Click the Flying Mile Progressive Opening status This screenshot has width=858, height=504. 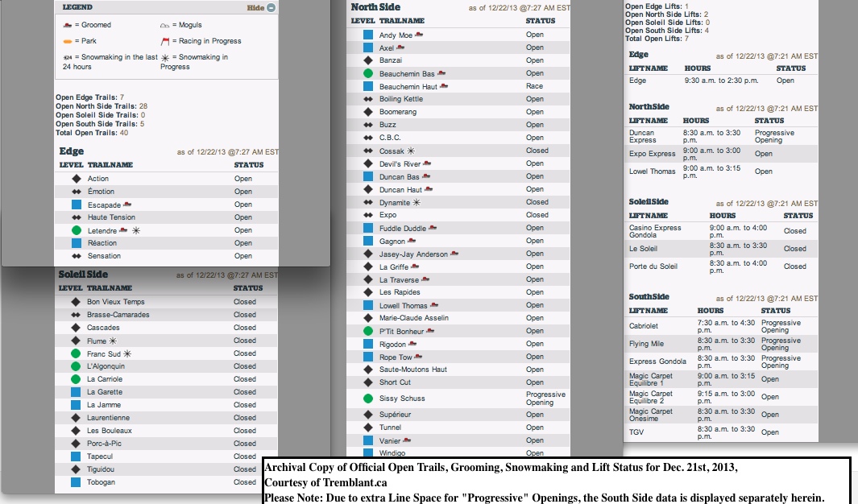[x=781, y=344]
